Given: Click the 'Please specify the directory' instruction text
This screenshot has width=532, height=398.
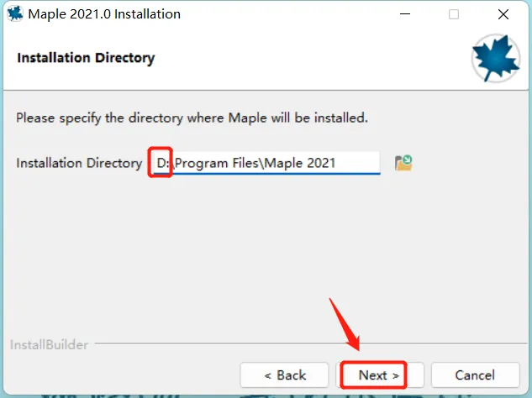Looking at the screenshot, I should pyautogui.click(x=192, y=118).
